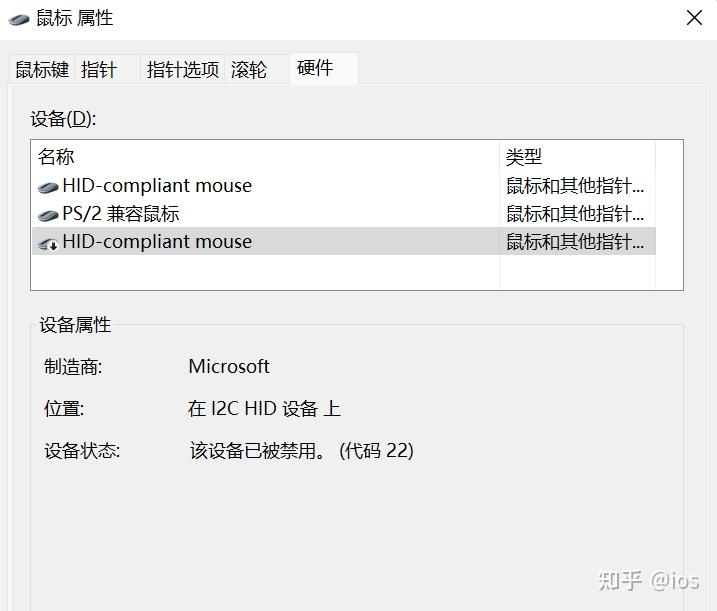
Task: Click the mouse icon in the title bar
Action: (19, 19)
